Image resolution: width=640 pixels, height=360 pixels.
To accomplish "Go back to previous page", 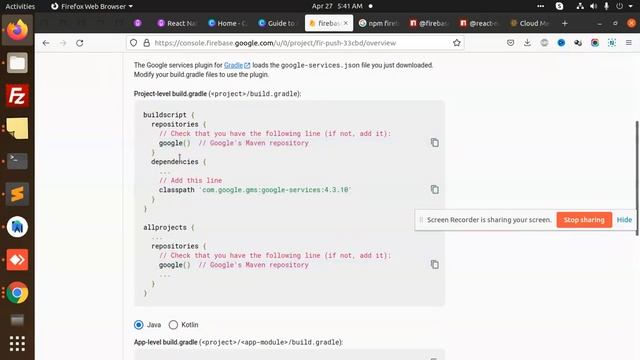I will pos(46,43).
